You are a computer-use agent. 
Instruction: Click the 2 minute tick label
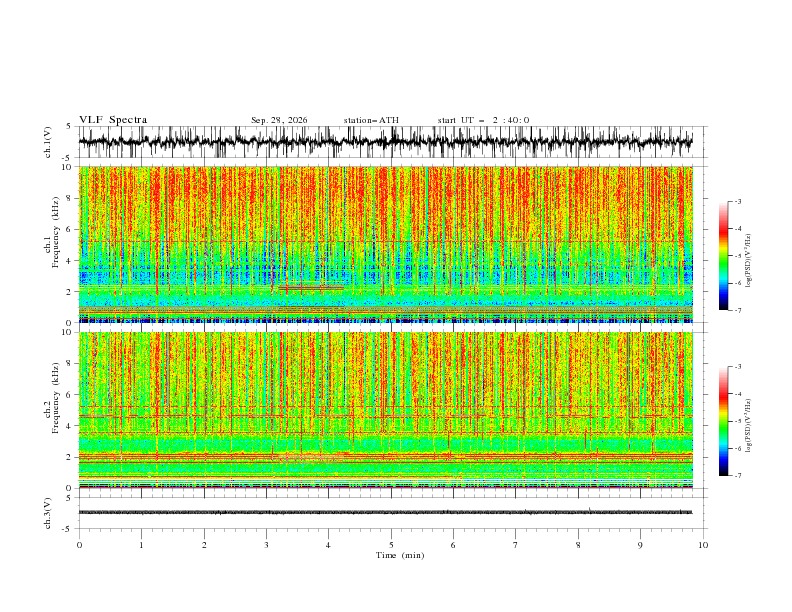[204, 545]
